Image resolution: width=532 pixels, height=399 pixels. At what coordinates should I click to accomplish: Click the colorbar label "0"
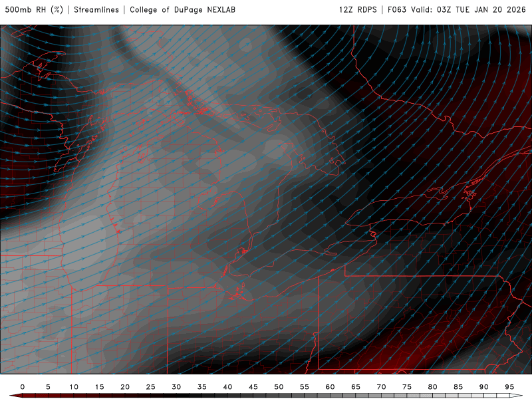click(23, 387)
